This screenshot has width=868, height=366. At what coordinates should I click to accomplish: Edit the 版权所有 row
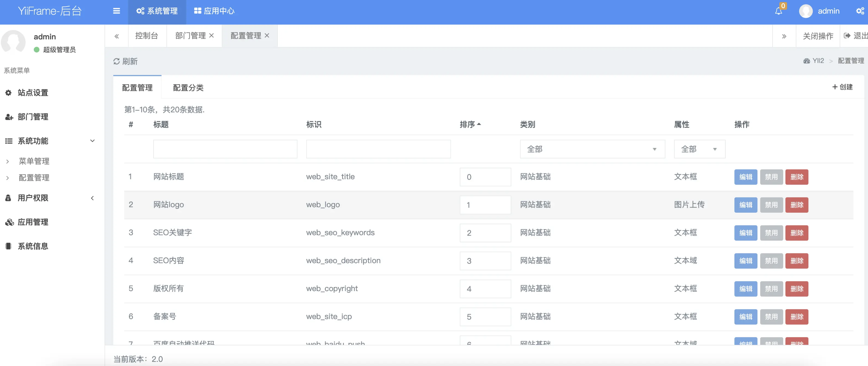pyautogui.click(x=746, y=289)
